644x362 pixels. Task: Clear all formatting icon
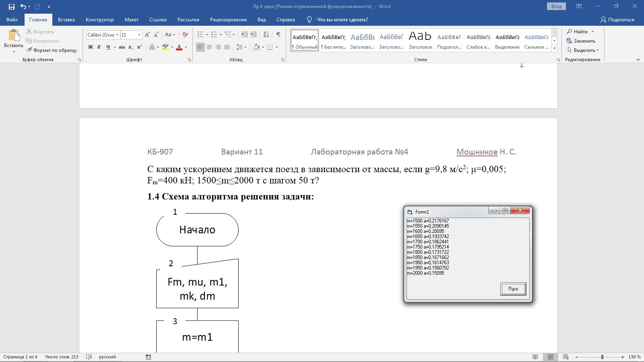[x=185, y=35]
